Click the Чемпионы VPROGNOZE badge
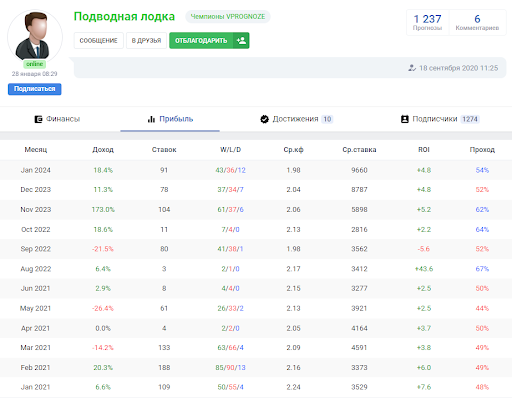Screen dimensions: 512x405 [228, 17]
